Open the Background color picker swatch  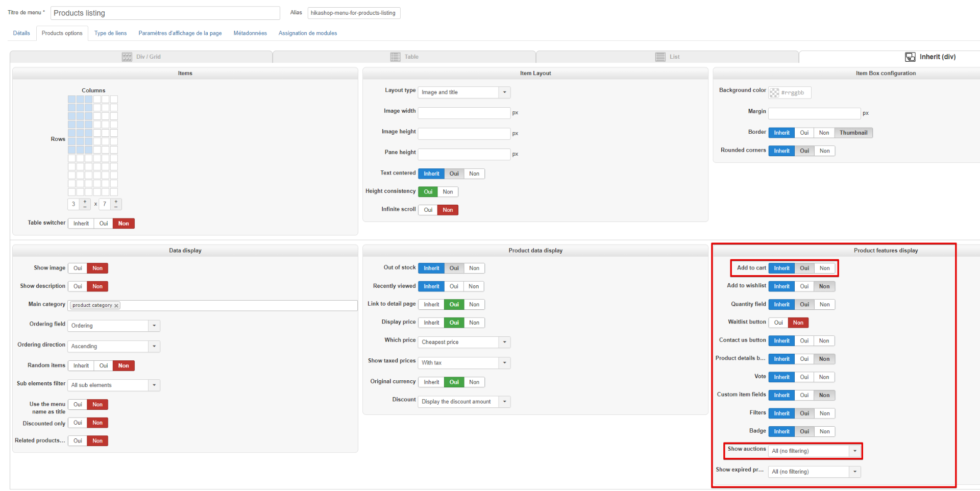click(x=774, y=93)
